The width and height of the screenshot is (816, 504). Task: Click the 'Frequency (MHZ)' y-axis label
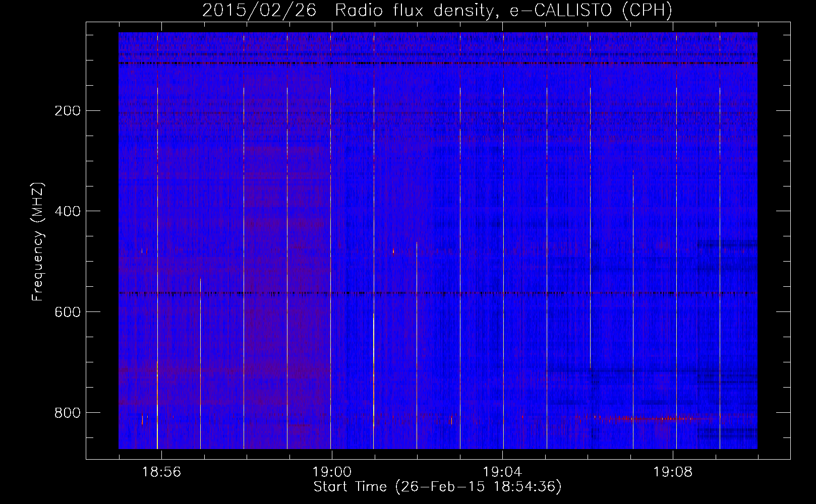(38, 242)
